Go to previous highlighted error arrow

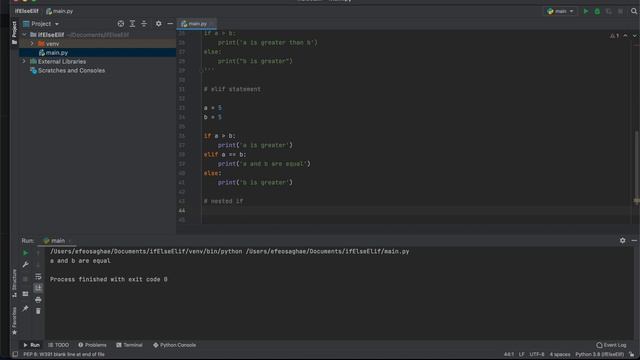[x=625, y=36]
